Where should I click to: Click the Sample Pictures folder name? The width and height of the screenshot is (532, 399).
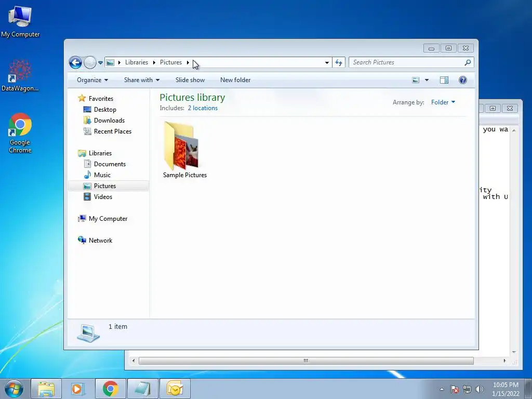pyautogui.click(x=185, y=175)
